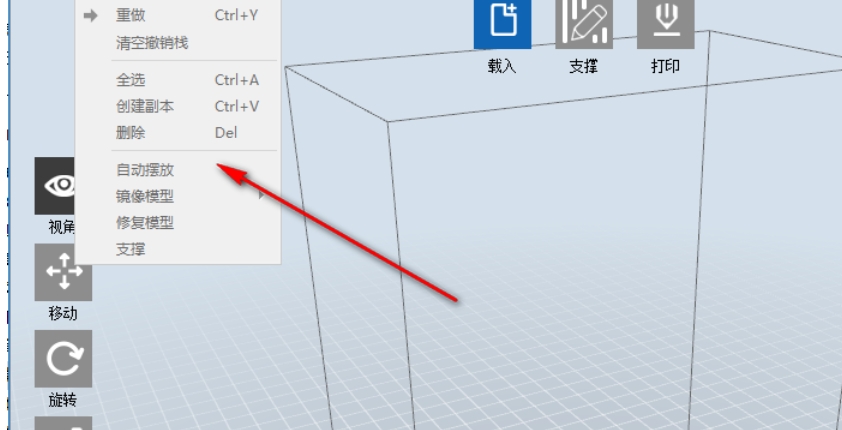The width and height of the screenshot is (842, 430).
Task: Open the 支撑 support editing tool icon
Action: (x=584, y=24)
